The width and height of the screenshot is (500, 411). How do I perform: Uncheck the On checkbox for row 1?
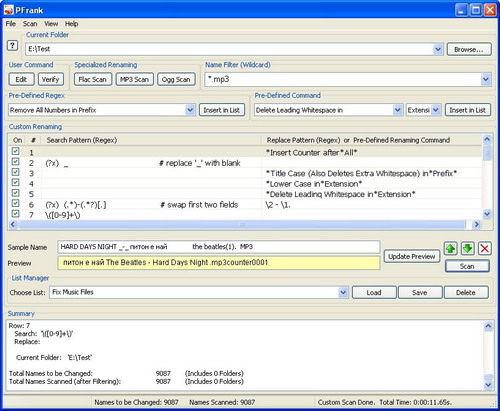pyautogui.click(x=15, y=151)
